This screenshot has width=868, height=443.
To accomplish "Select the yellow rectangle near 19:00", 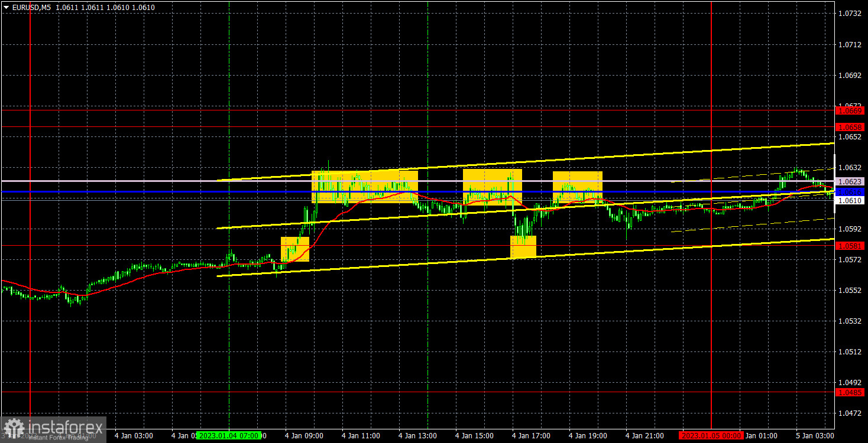I will 578,186.
